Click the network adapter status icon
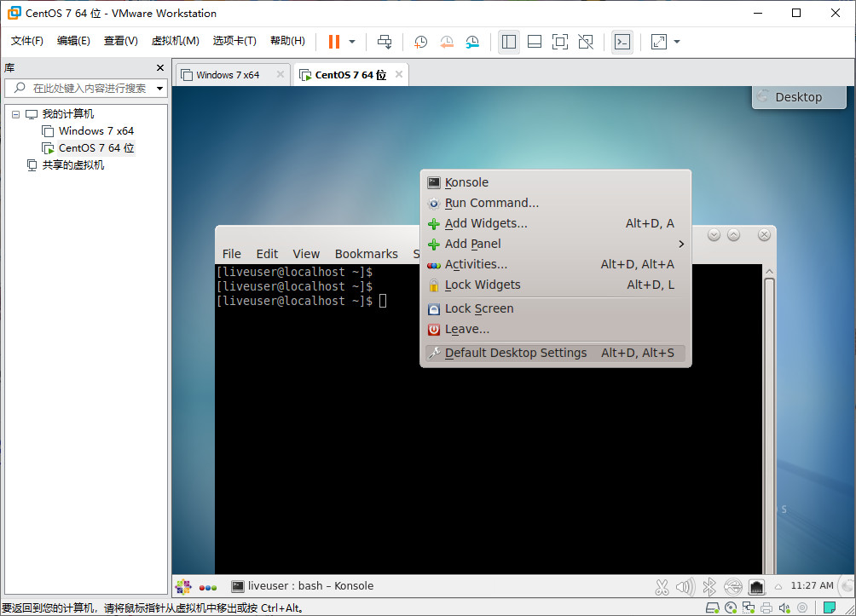Image resolution: width=856 pixels, height=616 pixels. tap(749, 607)
